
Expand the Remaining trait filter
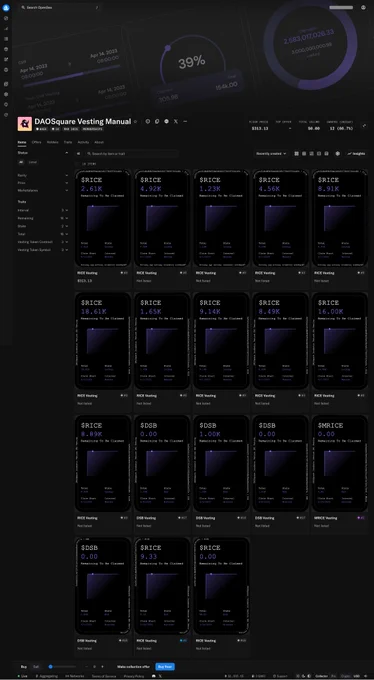(x=43, y=218)
